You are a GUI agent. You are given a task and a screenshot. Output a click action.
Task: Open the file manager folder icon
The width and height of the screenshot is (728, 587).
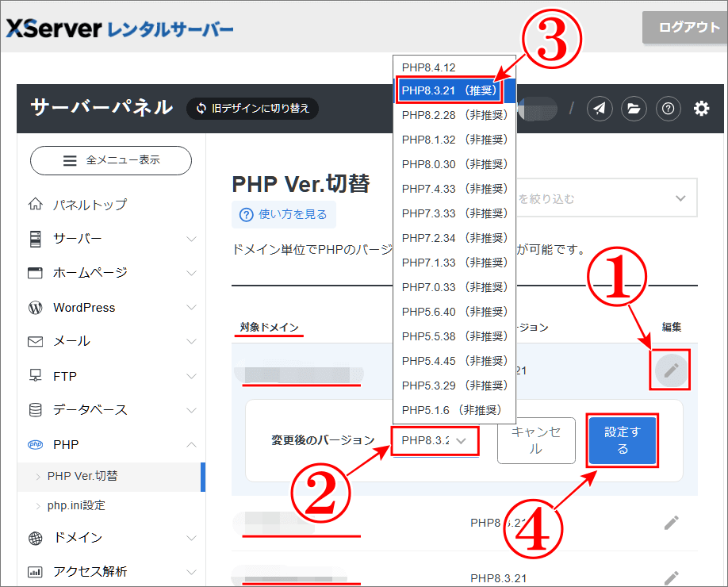pos(634,109)
